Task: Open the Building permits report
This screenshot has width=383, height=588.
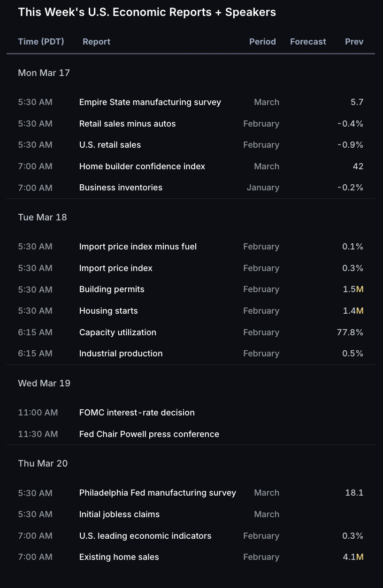Action: 112,289
